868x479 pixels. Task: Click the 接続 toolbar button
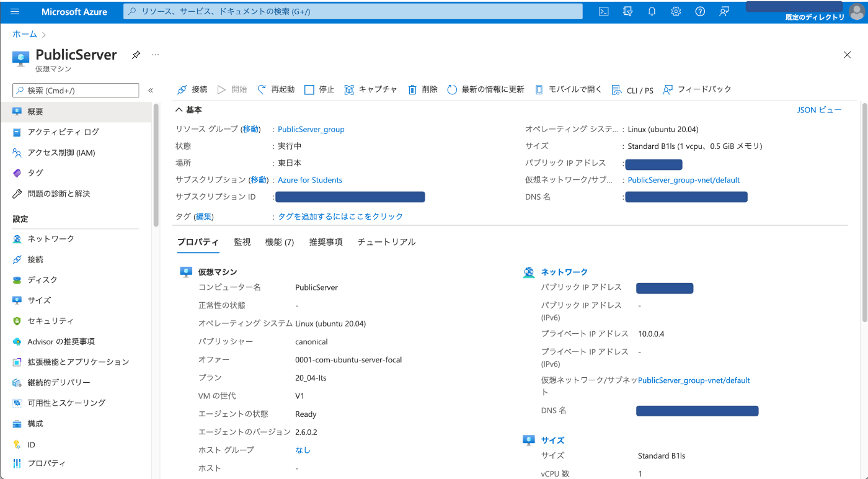(192, 89)
